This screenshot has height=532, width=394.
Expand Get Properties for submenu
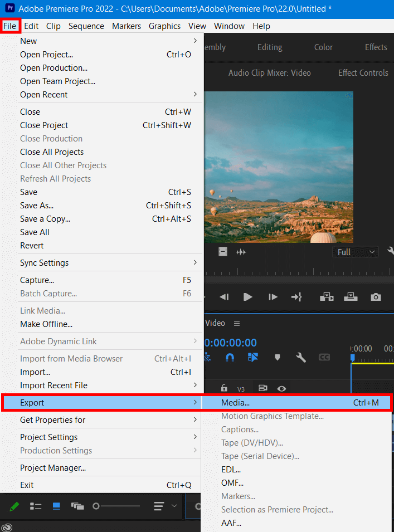pos(102,420)
